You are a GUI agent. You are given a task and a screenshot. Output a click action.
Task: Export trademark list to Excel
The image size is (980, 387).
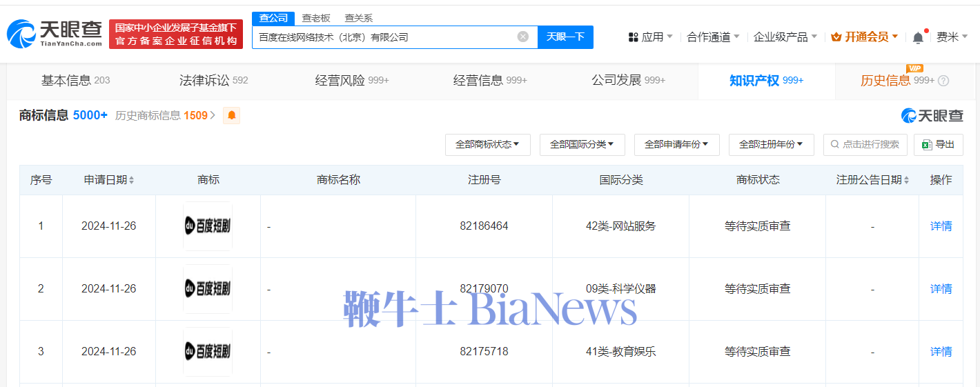pyautogui.click(x=938, y=144)
